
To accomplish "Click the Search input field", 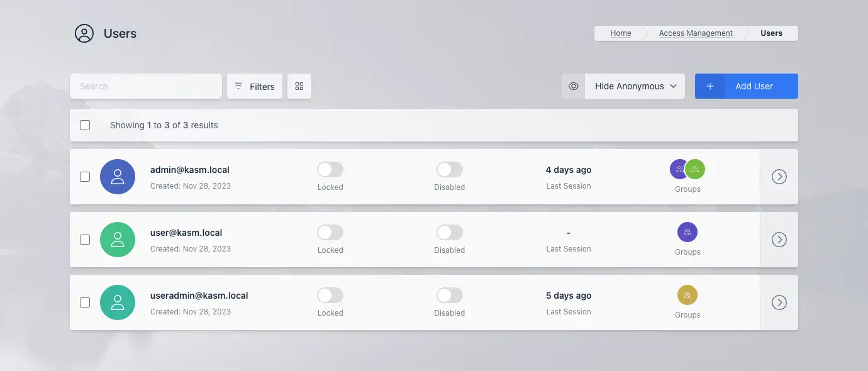I will 146,86.
